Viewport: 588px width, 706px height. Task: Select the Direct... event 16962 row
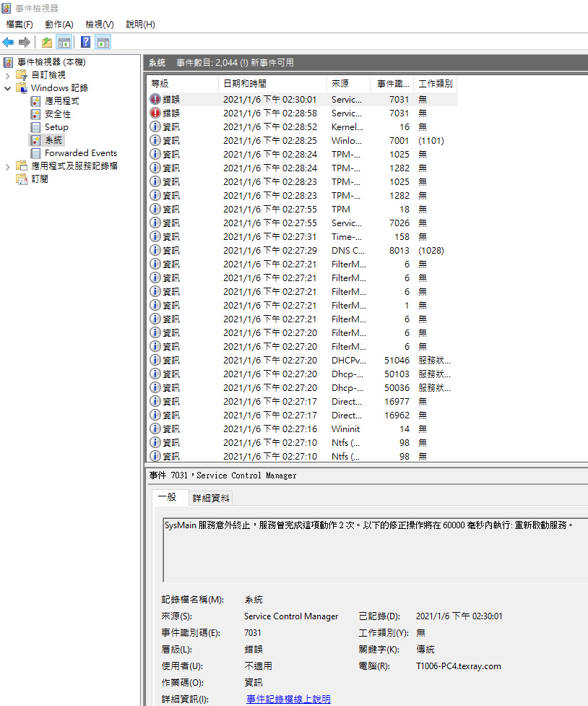pos(302,415)
